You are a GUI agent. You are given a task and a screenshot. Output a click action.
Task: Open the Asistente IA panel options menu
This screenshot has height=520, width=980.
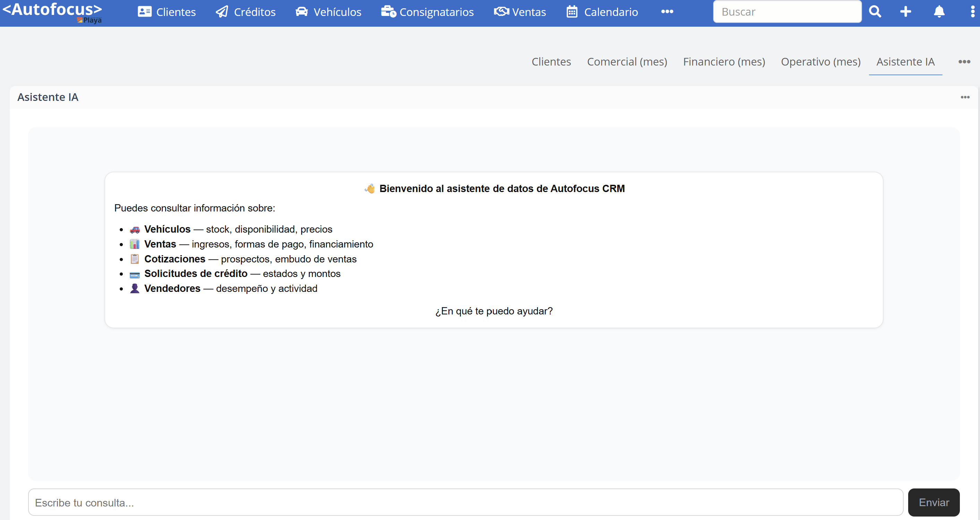pos(965,97)
